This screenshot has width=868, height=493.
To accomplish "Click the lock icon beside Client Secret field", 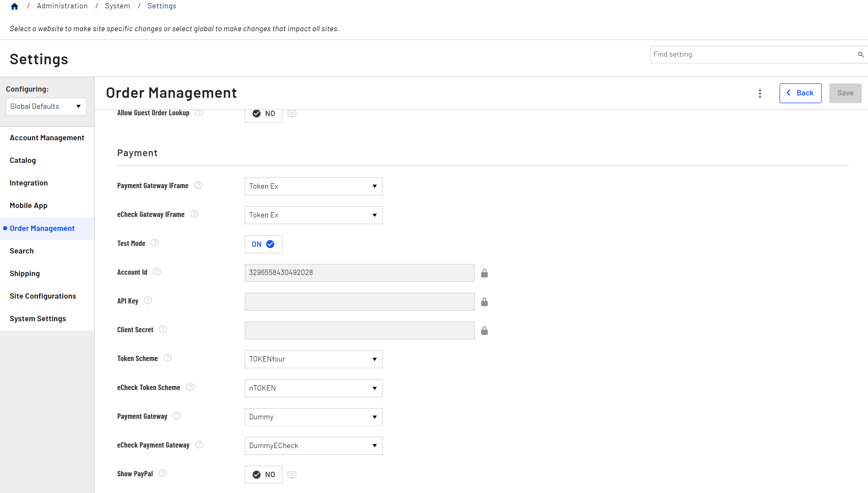I will click(484, 330).
